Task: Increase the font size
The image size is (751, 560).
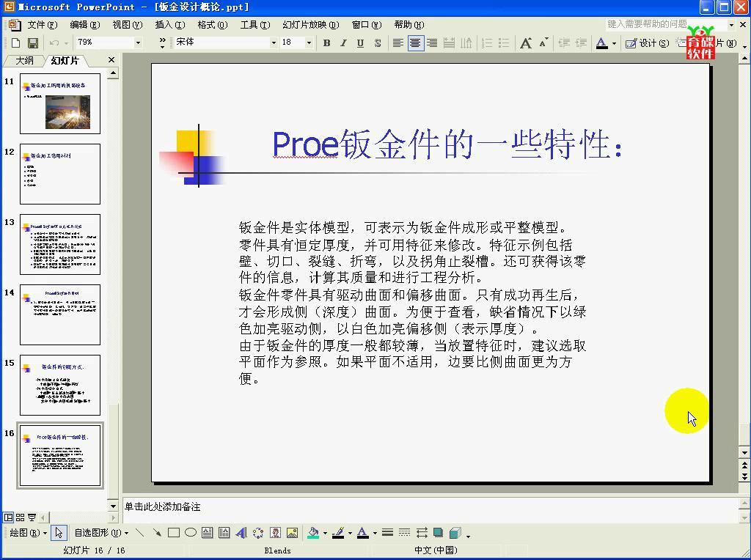Action: coord(526,43)
